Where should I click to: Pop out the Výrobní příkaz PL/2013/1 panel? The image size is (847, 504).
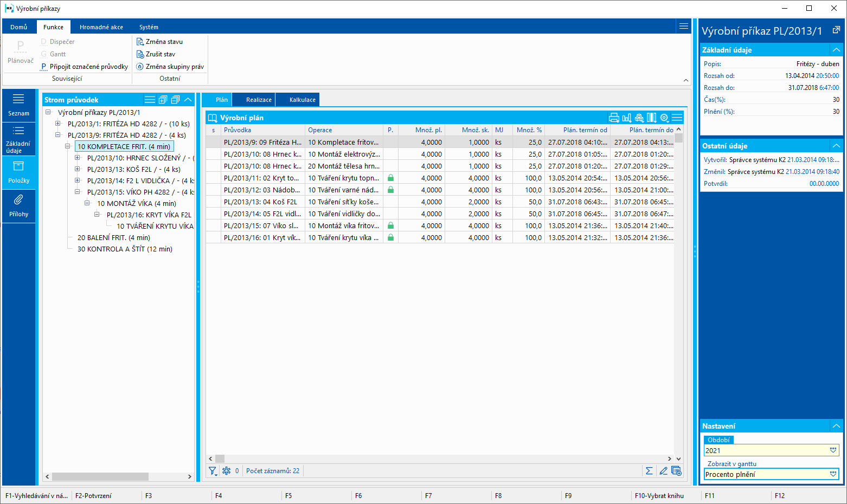point(836,30)
